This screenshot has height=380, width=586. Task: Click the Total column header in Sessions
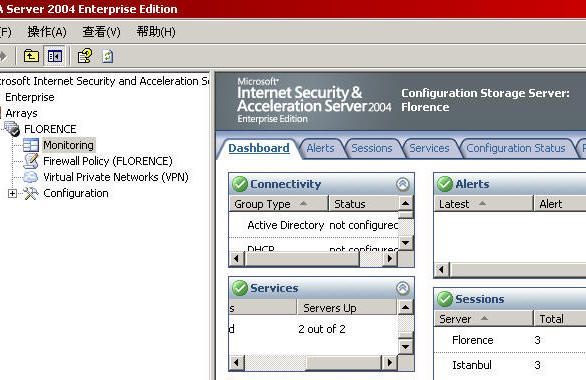560,319
